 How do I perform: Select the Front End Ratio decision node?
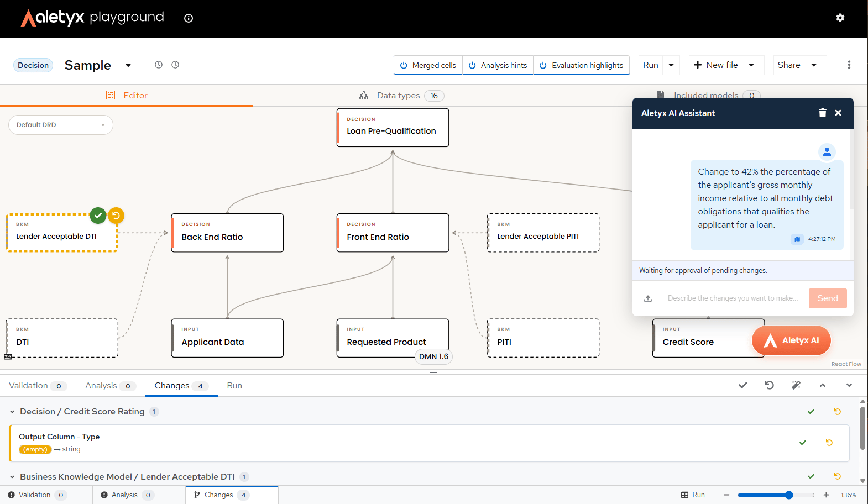[x=393, y=233]
